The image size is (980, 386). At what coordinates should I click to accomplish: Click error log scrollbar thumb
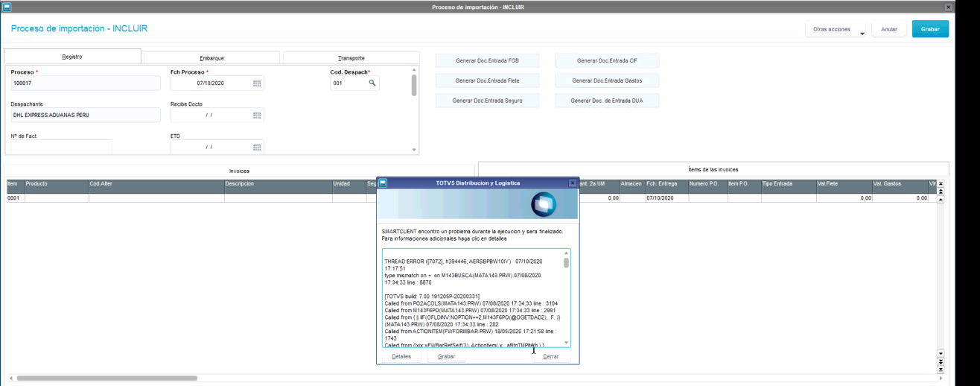(566, 262)
